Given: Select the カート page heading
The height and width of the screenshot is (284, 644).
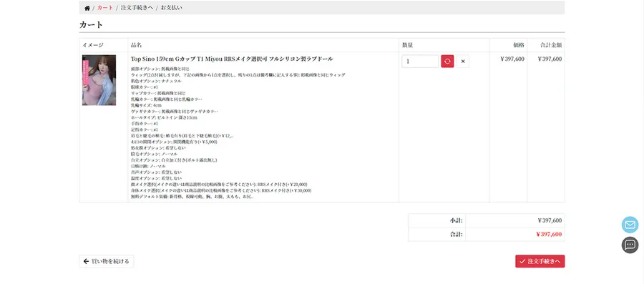Looking at the screenshot, I should [91, 24].
